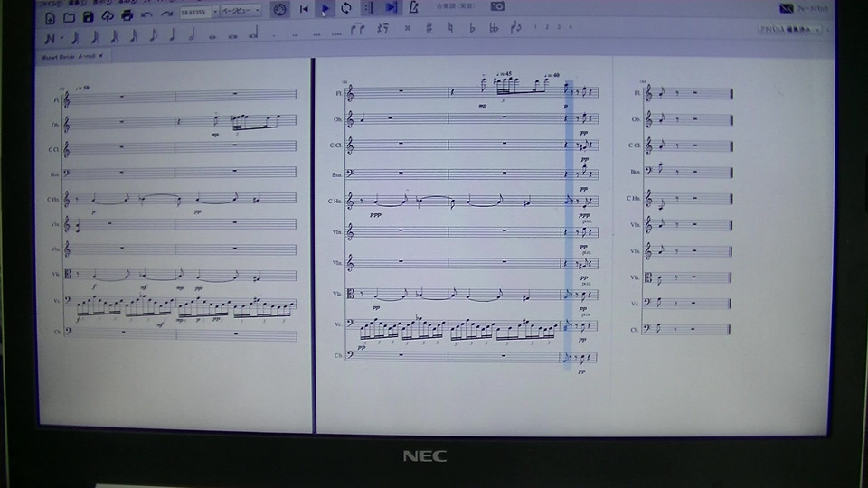The height and width of the screenshot is (488, 868).
Task: Select the quarter note = 45 tempo marking
Action: tap(505, 73)
